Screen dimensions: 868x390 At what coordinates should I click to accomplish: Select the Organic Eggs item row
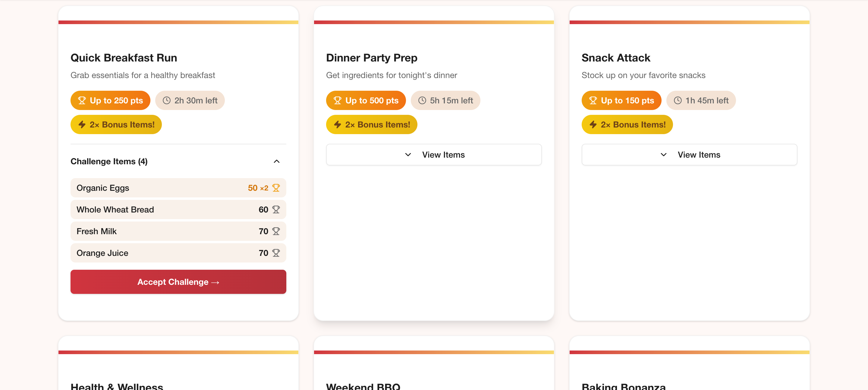178,188
